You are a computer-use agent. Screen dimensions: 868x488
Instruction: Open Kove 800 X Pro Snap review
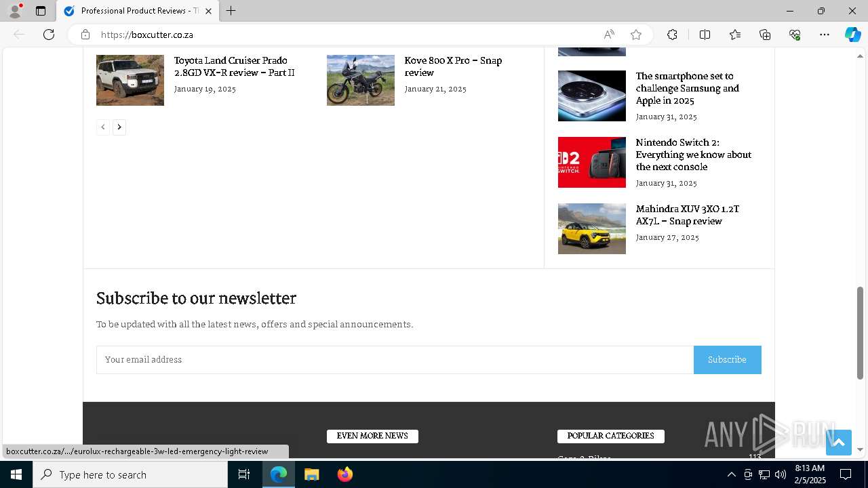[453, 66]
